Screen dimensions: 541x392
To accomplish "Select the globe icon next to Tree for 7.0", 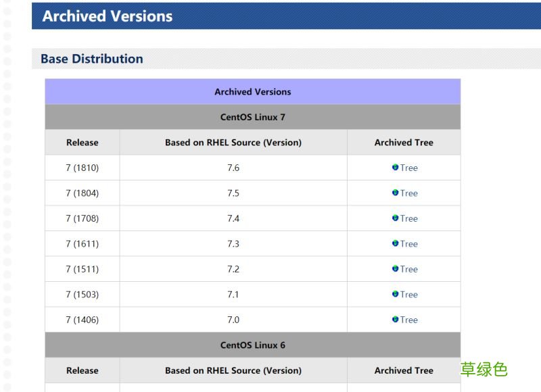I will pyautogui.click(x=395, y=320).
